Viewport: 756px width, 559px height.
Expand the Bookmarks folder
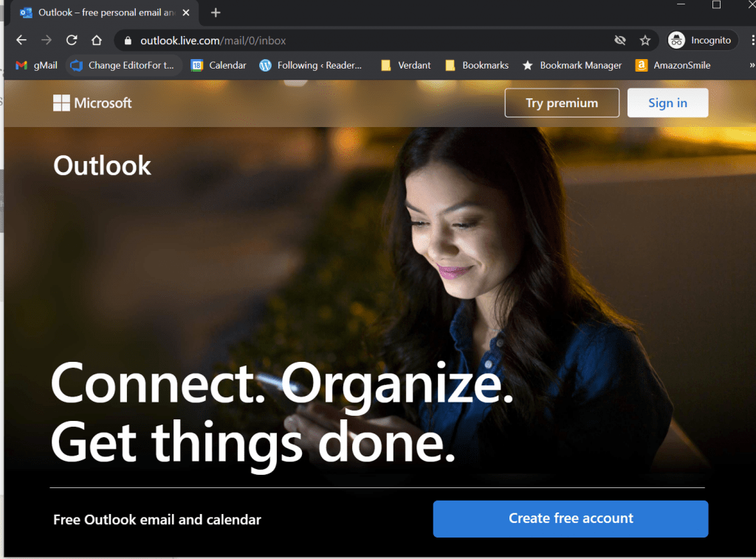point(477,65)
